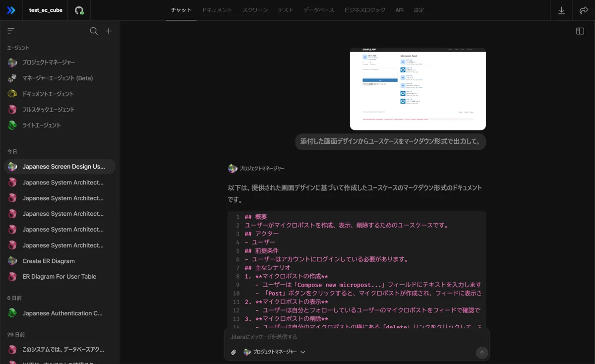Switch to the ドキュメント tab

tap(217, 10)
